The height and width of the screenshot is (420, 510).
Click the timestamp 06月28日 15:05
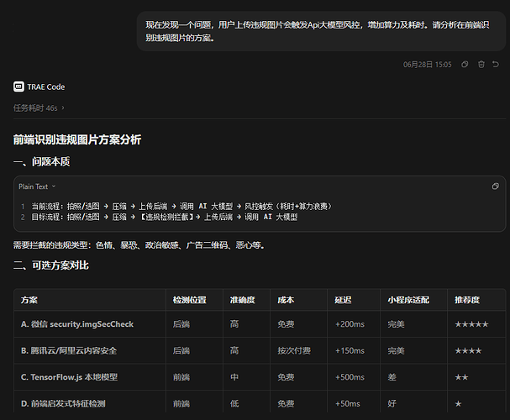(x=428, y=65)
